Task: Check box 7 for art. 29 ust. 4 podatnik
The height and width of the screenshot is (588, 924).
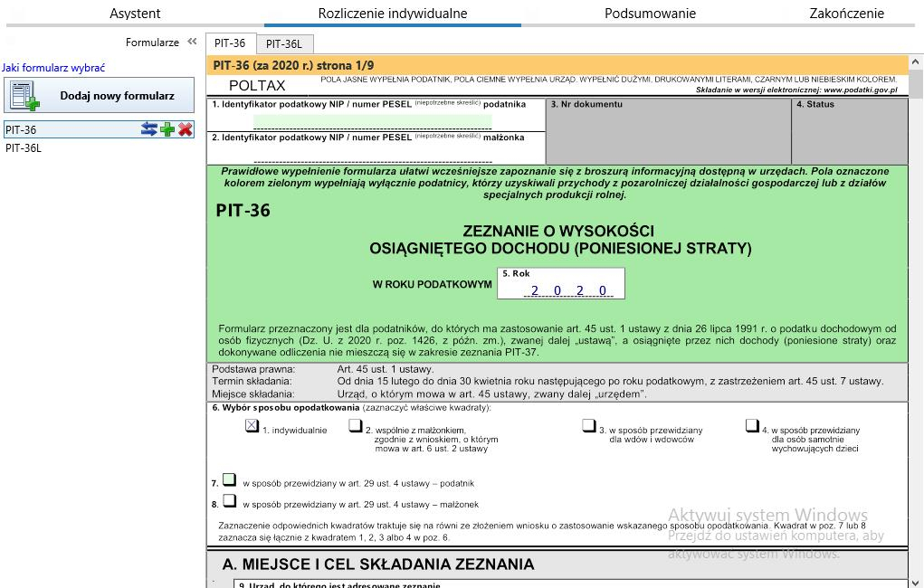Action: (x=230, y=481)
